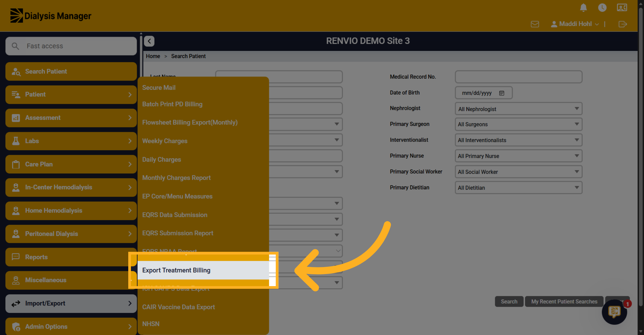Click the user avatar icon beside Maddi Hohl
The width and height of the screenshot is (644, 335).
(554, 24)
